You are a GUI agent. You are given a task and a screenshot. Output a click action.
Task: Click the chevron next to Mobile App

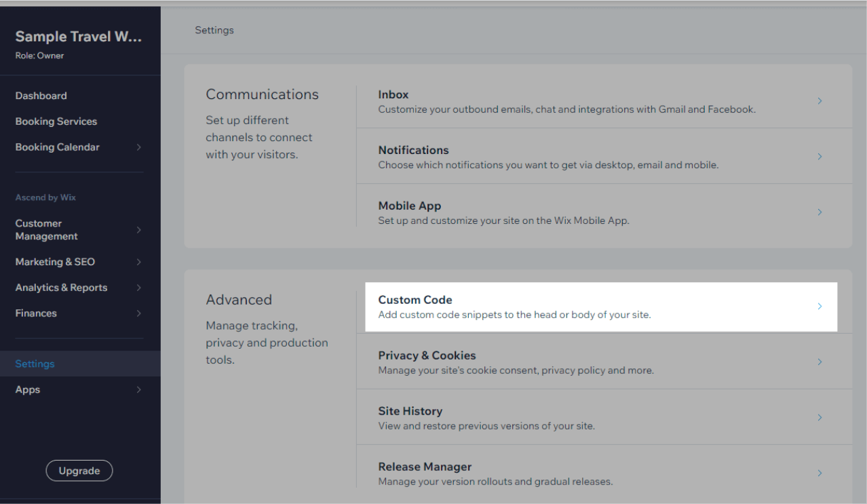point(820,212)
